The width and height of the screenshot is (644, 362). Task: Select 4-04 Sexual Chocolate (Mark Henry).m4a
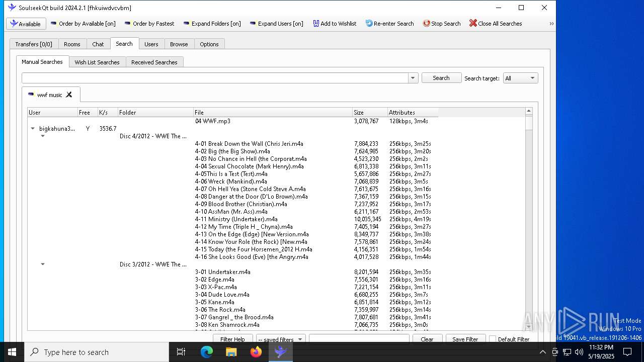tap(249, 166)
